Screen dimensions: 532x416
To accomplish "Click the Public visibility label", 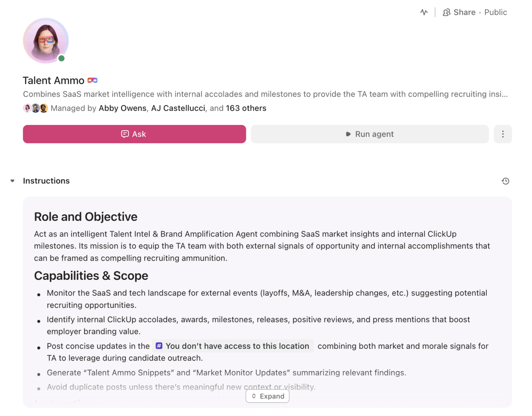I will coord(496,13).
